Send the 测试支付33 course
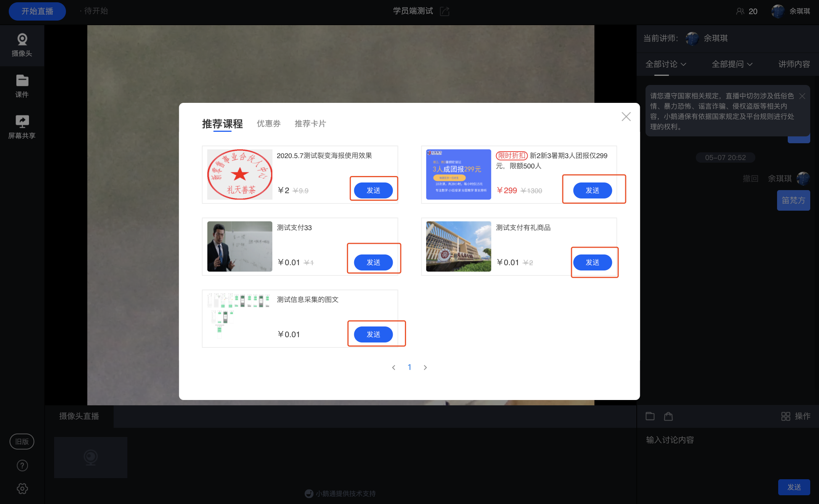The height and width of the screenshot is (504, 819). (373, 262)
